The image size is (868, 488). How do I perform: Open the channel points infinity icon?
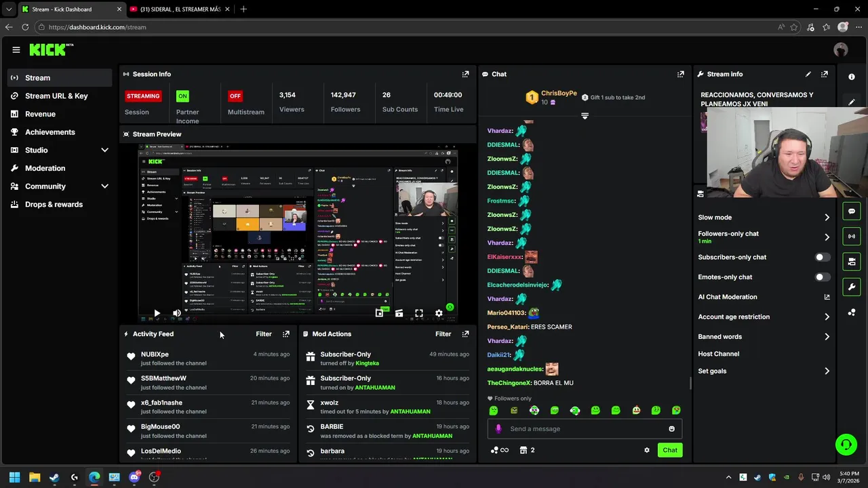pyautogui.click(x=500, y=450)
